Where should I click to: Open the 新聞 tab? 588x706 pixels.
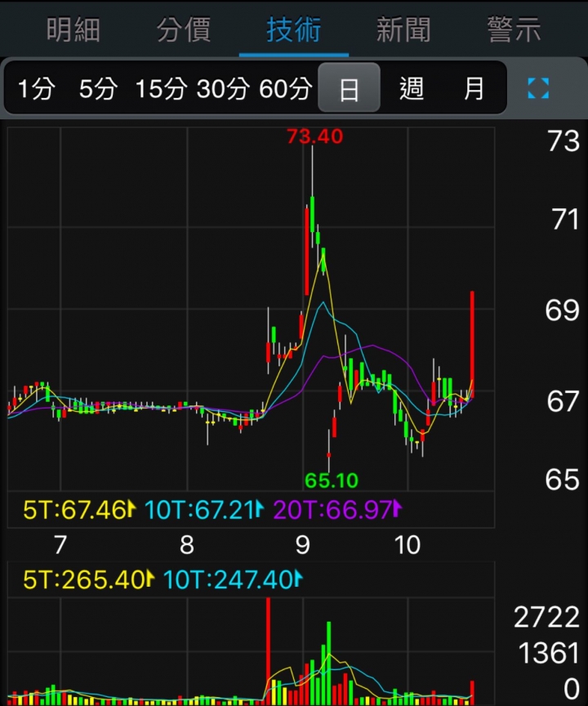(403, 30)
